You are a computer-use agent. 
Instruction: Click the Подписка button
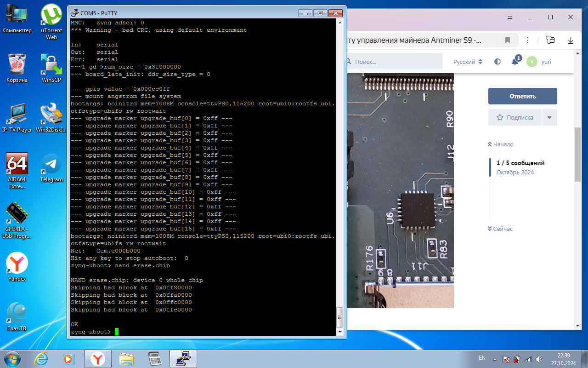(x=515, y=117)
